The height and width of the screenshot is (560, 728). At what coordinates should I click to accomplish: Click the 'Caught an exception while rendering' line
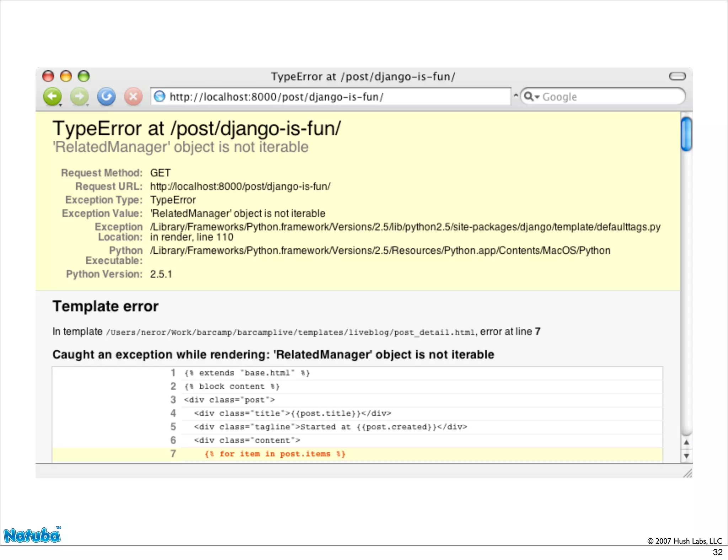click(273, 354)
